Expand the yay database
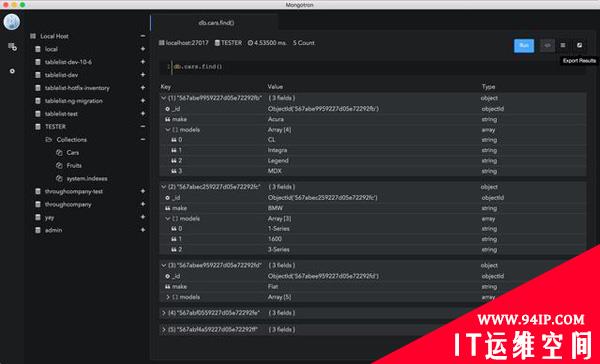600x364 pixels. (x=143, y=217)
